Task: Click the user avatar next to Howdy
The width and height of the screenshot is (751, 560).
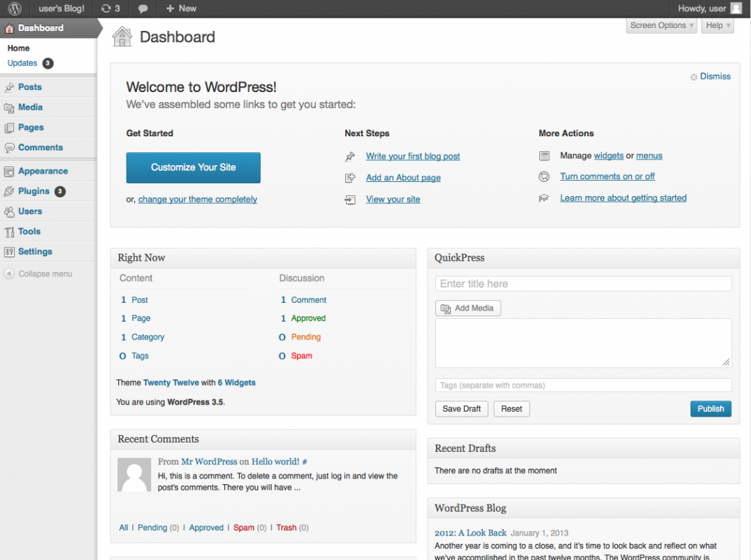Action: [736, 8]
